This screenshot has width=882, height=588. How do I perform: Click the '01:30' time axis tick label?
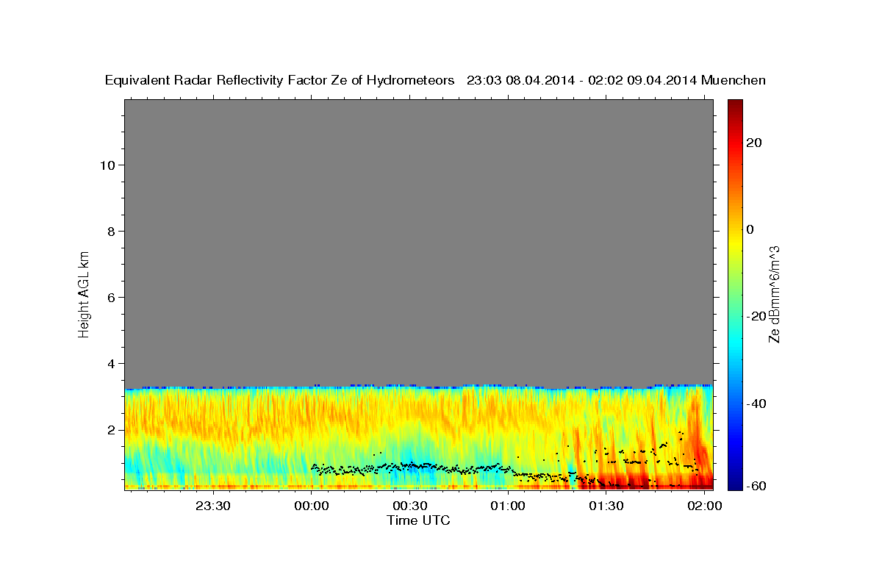coord(607,506)
